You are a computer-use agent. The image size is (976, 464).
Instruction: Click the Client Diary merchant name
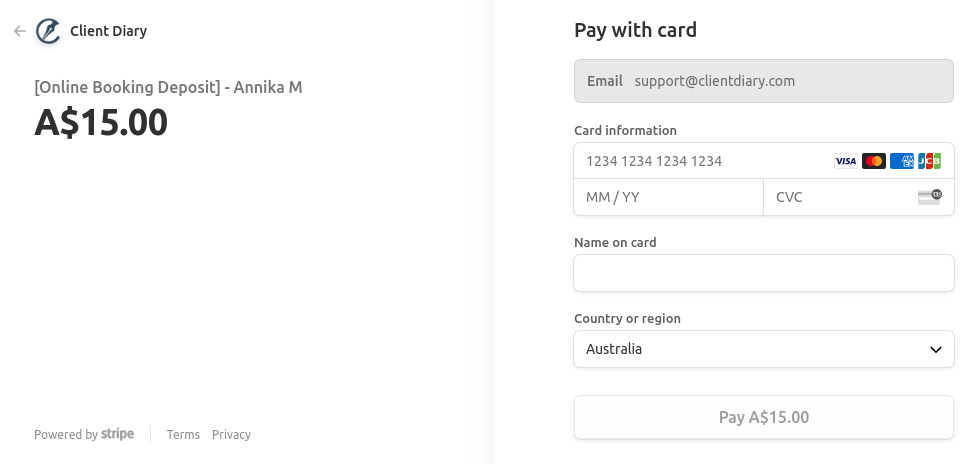[x=108, y=31]
